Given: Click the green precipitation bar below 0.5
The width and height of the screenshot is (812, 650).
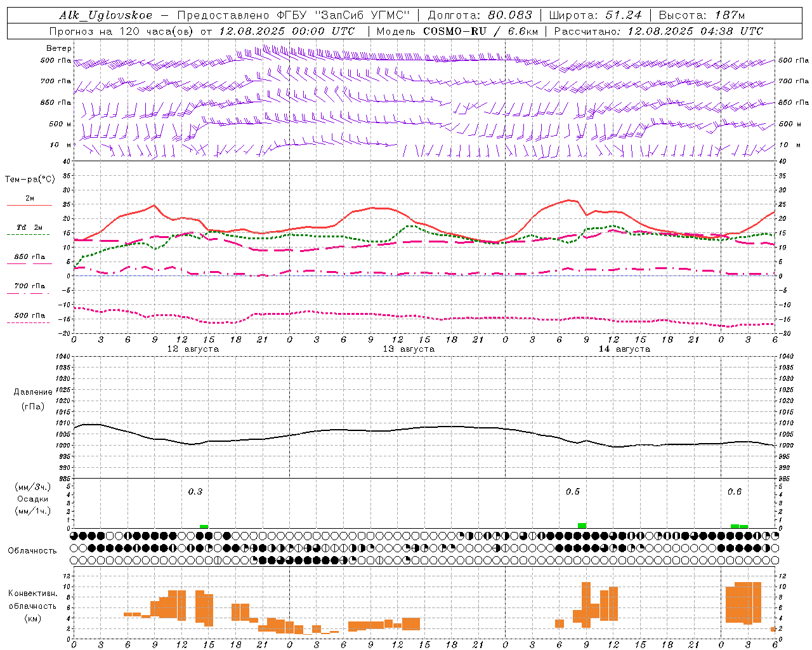Looking at the screenshot, I should point(582,526).
